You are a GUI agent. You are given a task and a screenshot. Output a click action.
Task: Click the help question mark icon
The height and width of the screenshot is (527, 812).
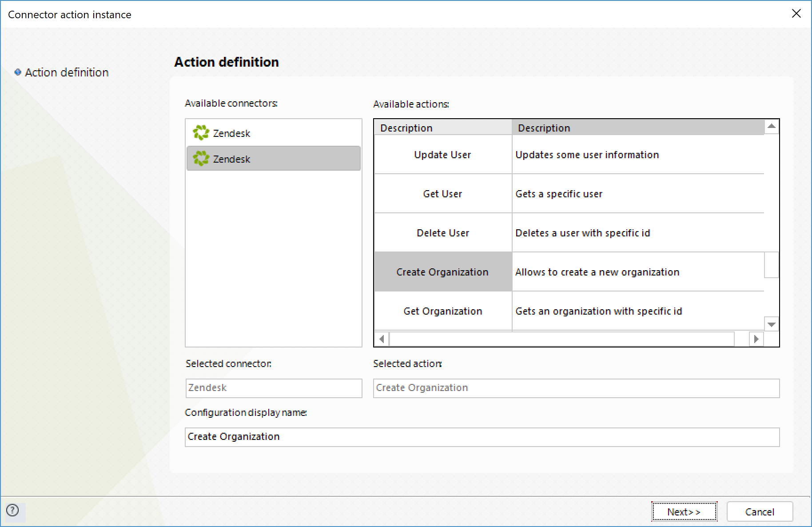coord(13,510)
